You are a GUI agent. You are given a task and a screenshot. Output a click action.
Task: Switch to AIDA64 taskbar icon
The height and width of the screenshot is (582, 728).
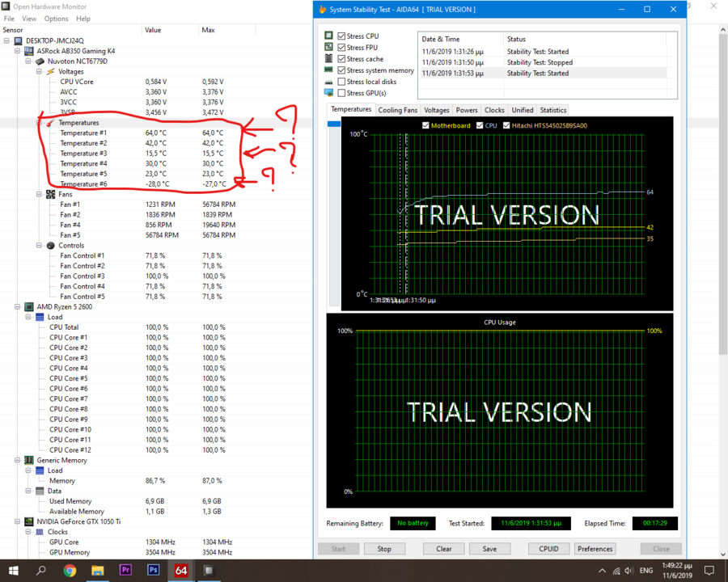pos(181,571)
